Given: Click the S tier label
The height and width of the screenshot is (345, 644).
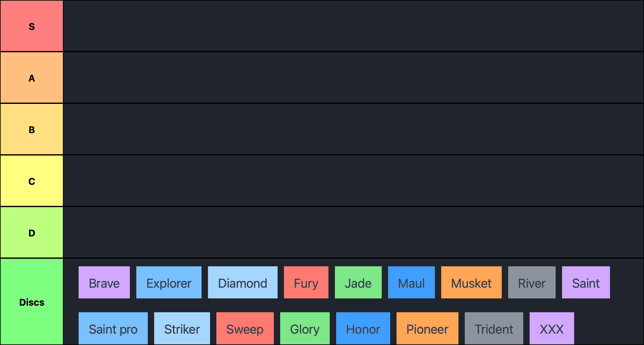Looking at the screenshot, I should 32,26.
